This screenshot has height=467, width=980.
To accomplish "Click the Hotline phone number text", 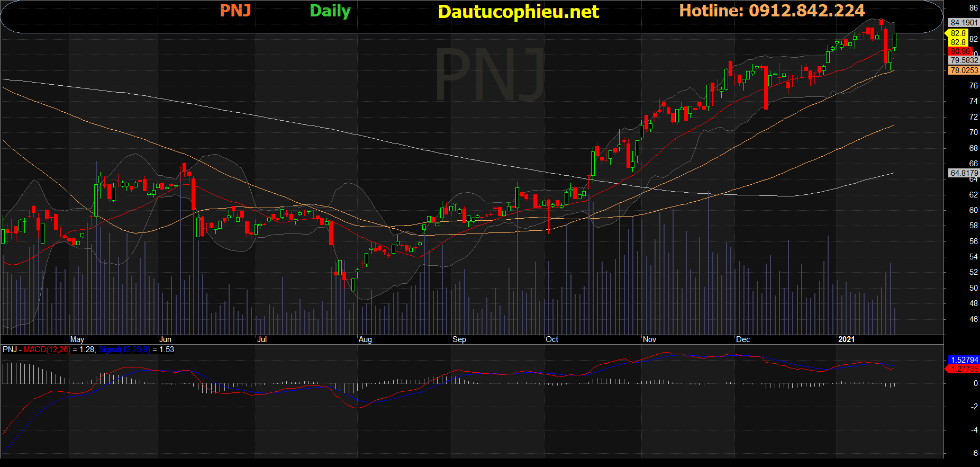I will click(x=772, y=11).
